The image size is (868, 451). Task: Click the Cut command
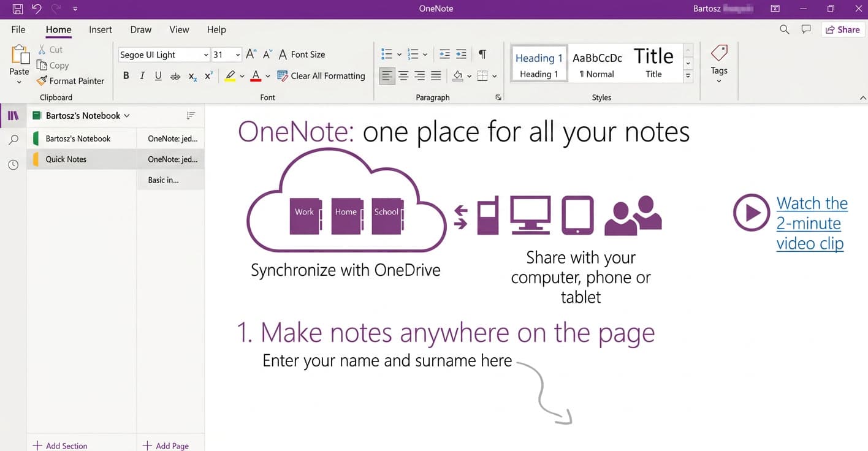(50, 50)
